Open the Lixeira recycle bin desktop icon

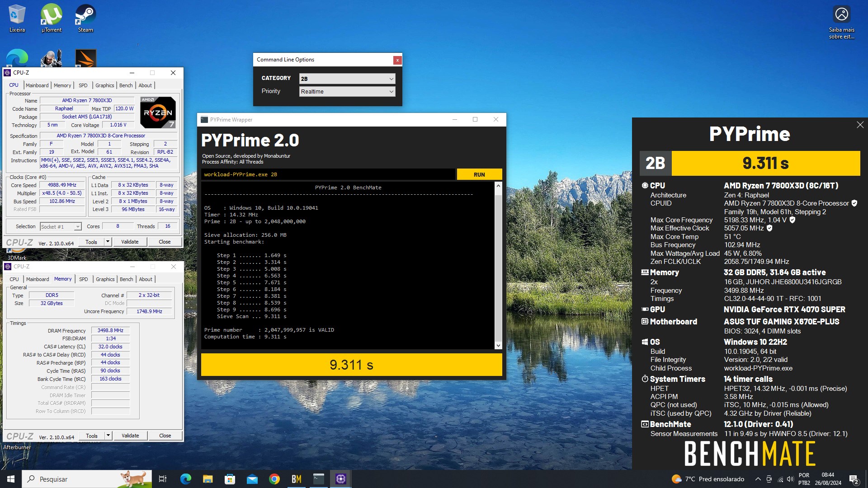17,18
